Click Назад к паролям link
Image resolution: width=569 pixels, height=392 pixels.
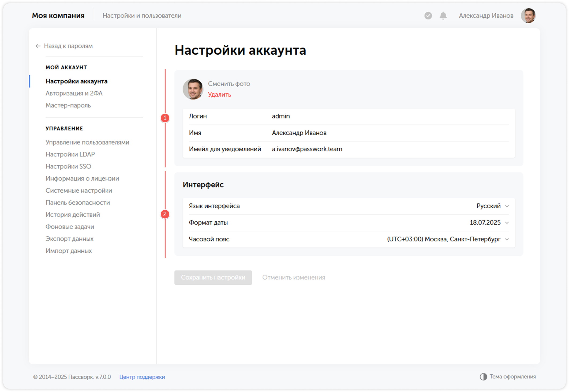pos(68,46)
